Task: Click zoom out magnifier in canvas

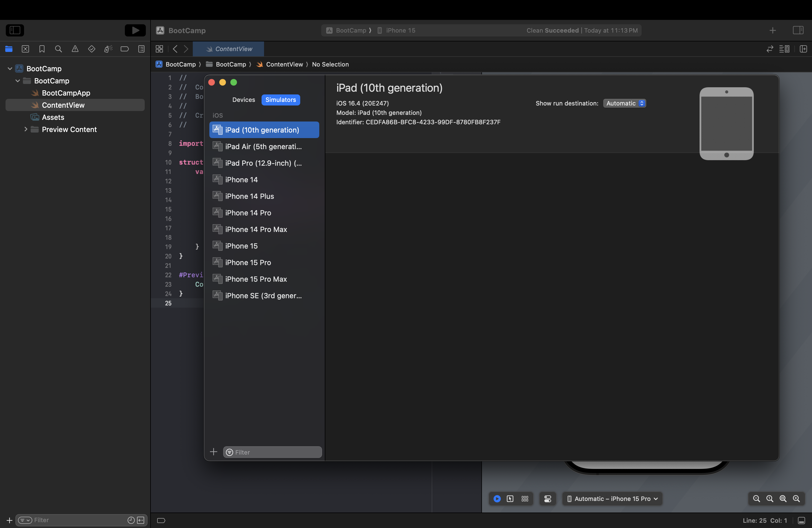Action: click(756, 499)
